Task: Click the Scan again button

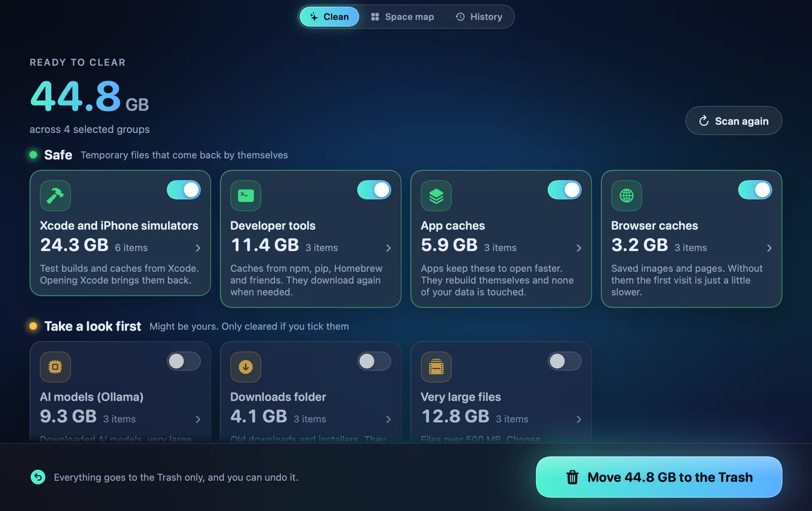Action: tap(733, 121)
